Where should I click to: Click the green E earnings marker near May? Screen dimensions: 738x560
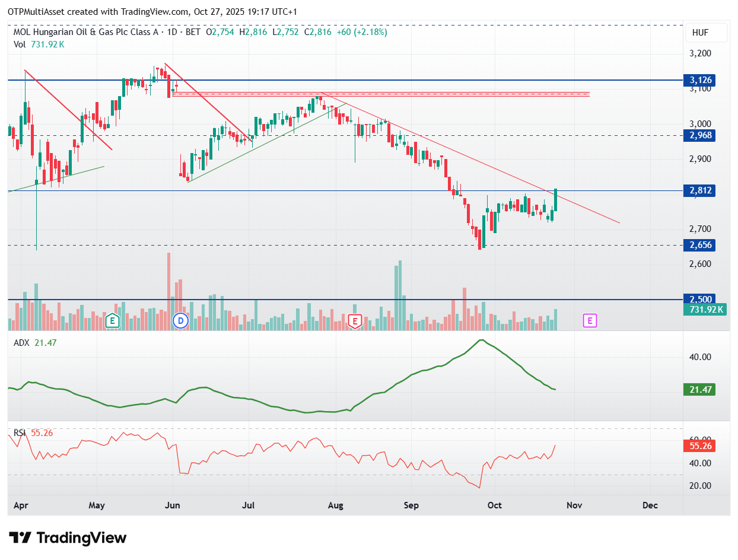(x=112, y=322)
